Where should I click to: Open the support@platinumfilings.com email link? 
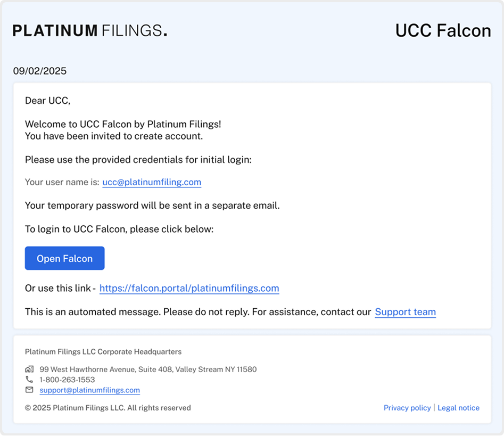click(x=90, y=390)
